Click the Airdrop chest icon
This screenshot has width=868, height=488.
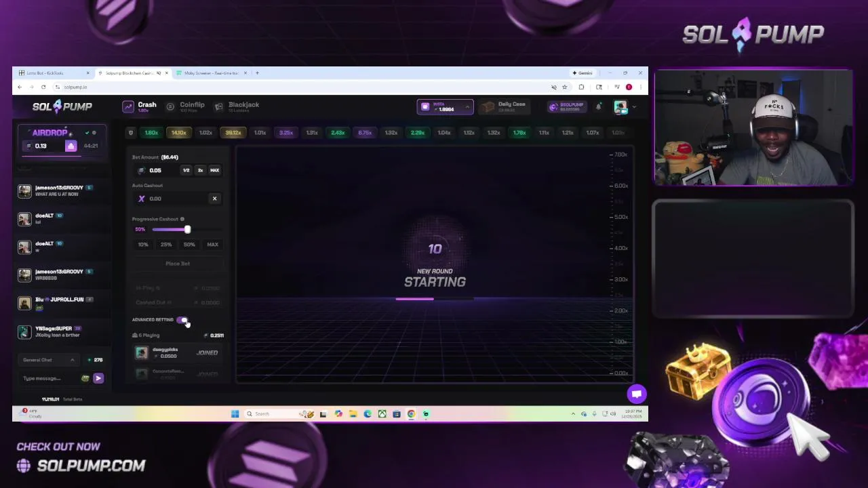pos(71,146)
